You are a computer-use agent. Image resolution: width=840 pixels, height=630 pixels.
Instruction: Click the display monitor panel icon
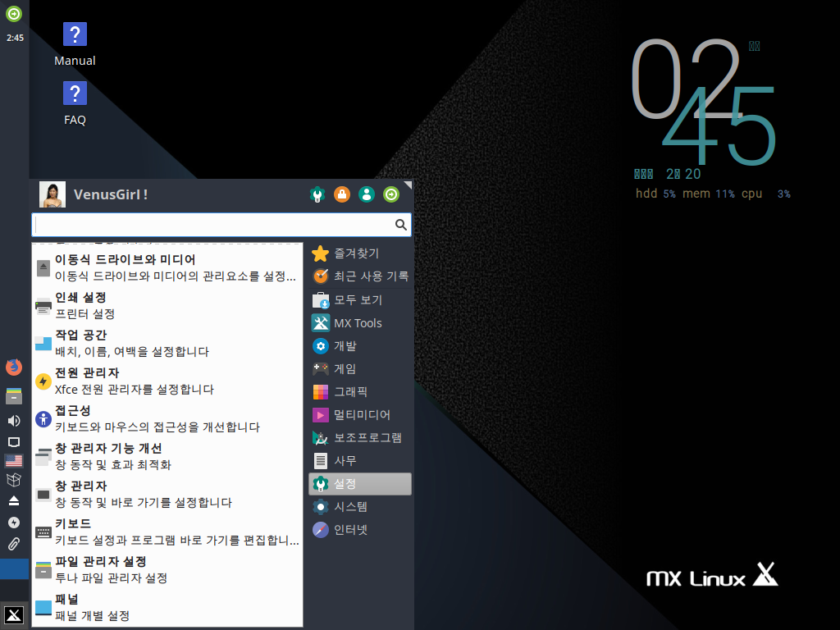[x=14, y=442]
